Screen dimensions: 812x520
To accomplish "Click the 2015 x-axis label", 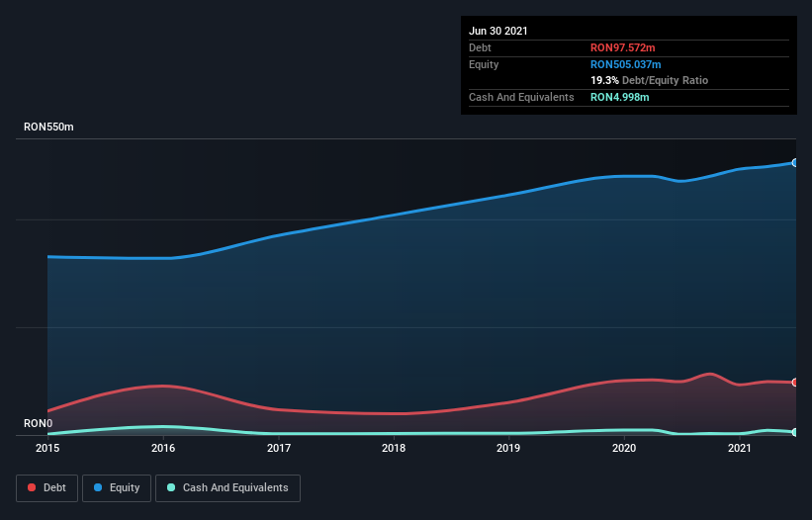I will click(47, 448).
